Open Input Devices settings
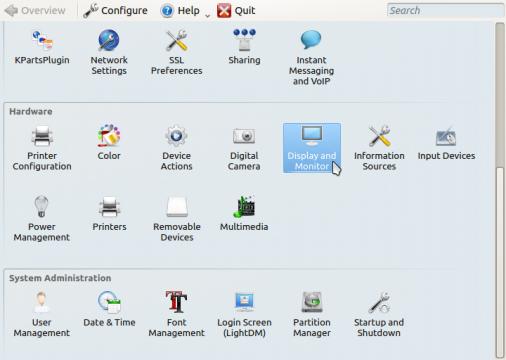 click(446, 143)
